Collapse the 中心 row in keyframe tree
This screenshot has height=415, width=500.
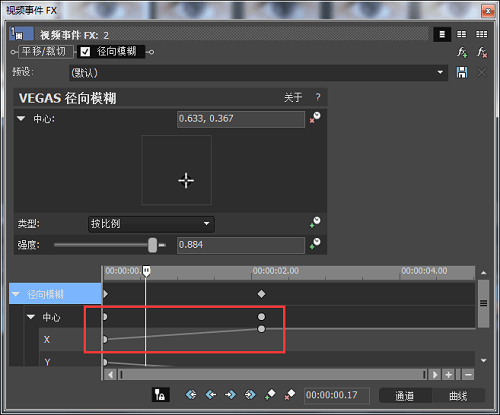[x=31, y=317]
